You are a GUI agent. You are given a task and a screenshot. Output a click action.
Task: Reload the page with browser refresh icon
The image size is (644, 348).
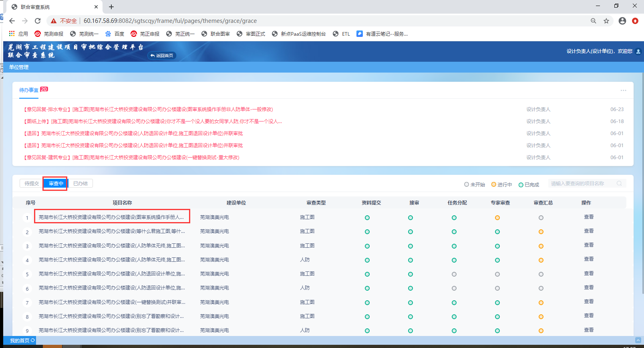coord(38,21)
